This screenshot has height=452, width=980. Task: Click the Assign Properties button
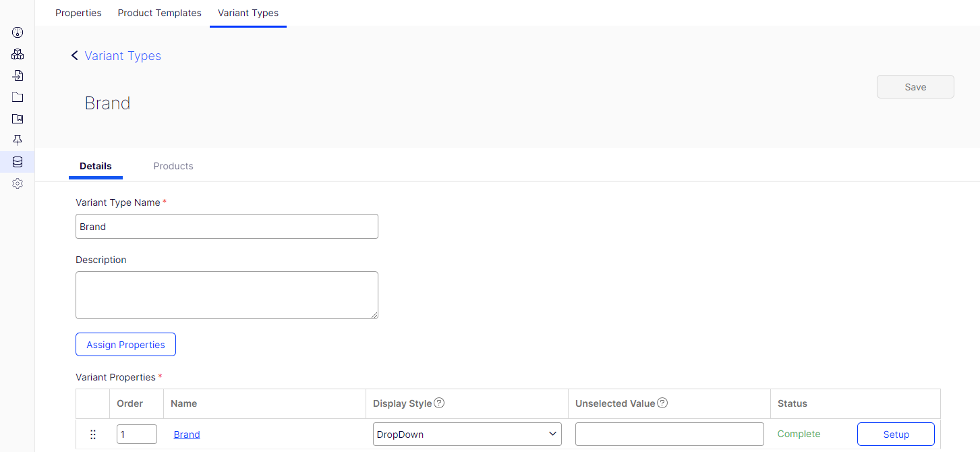coord(125,345)
